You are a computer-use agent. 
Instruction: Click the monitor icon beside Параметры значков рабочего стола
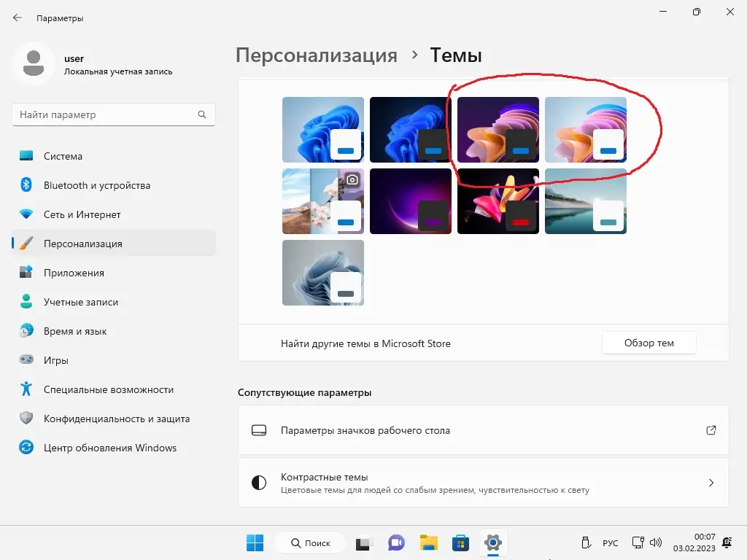click(x=259, y=430)
